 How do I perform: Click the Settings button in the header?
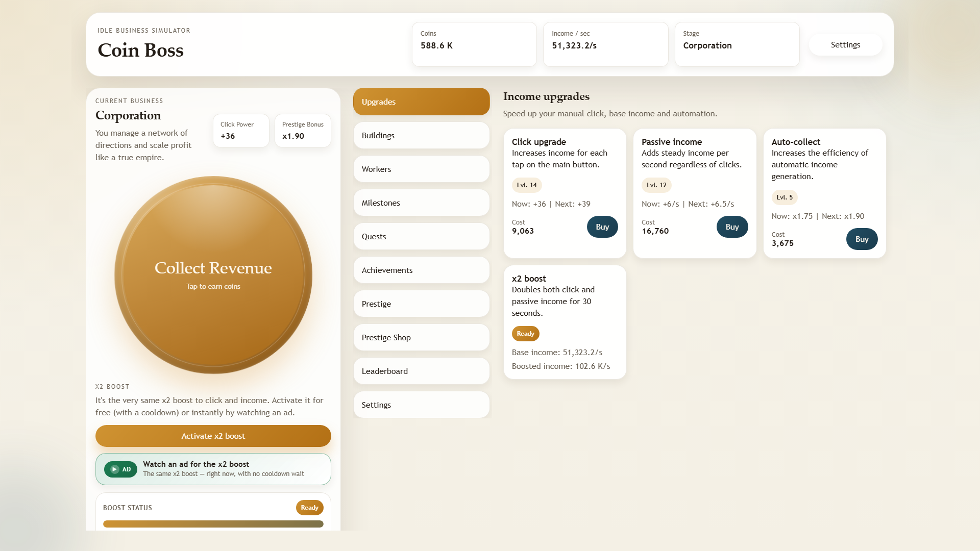click(x=845, y=45)
